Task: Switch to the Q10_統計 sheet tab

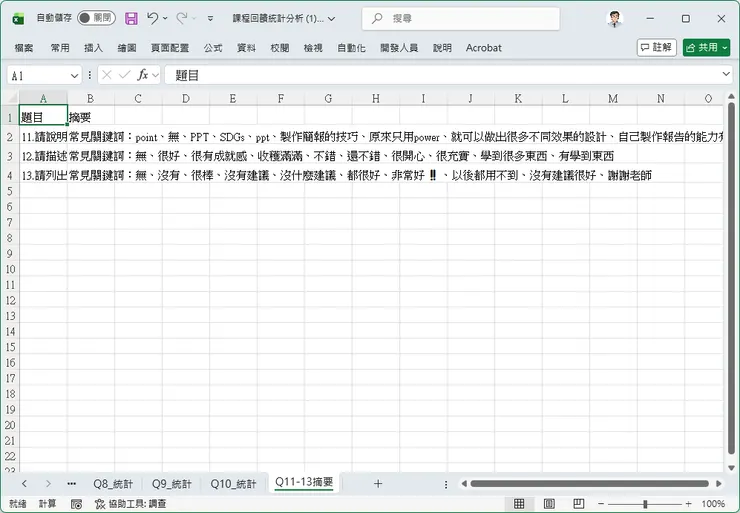Action: [234, 484]
